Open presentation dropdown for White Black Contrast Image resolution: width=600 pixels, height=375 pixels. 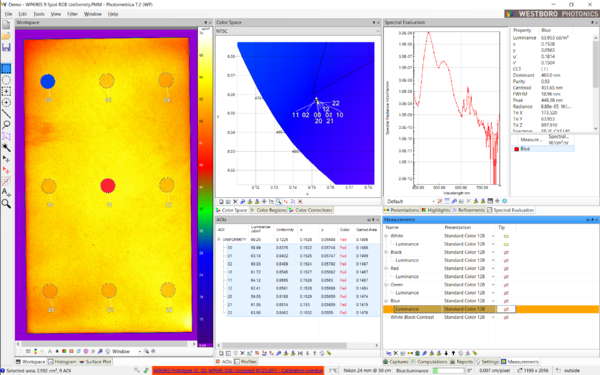(x=493, y=317)
